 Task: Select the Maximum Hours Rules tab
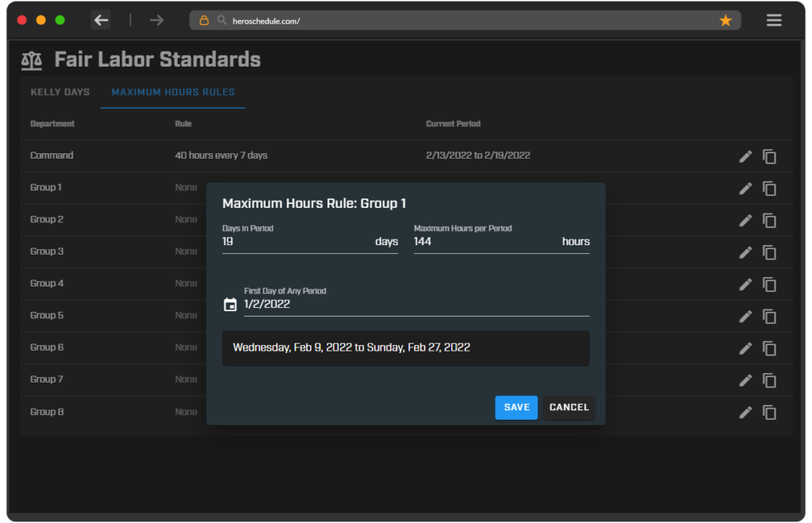click(173, 91)
